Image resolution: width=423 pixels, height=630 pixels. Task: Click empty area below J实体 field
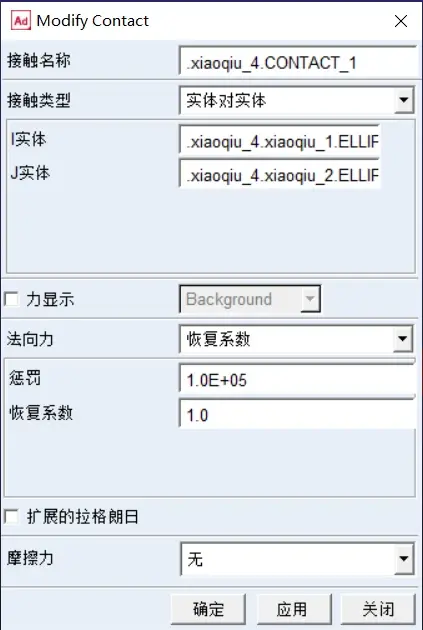point(211,231)
